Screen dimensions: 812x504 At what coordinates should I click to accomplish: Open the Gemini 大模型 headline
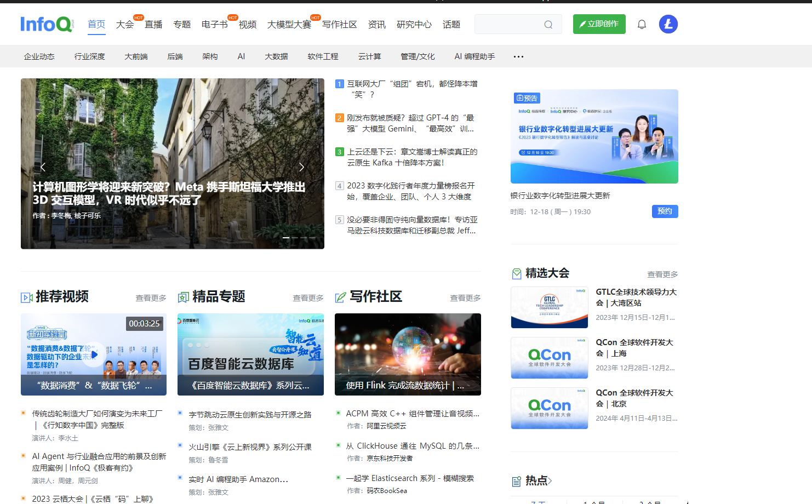(411, 123)
